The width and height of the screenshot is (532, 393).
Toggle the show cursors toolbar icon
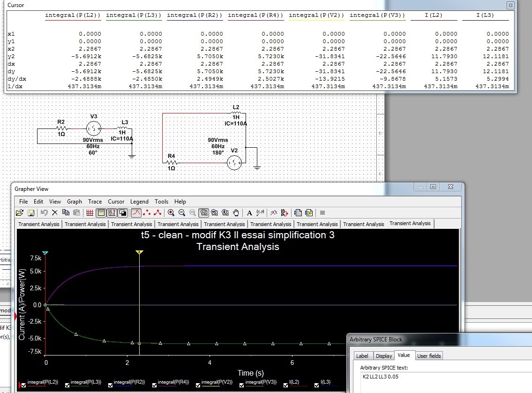[112, 213]
